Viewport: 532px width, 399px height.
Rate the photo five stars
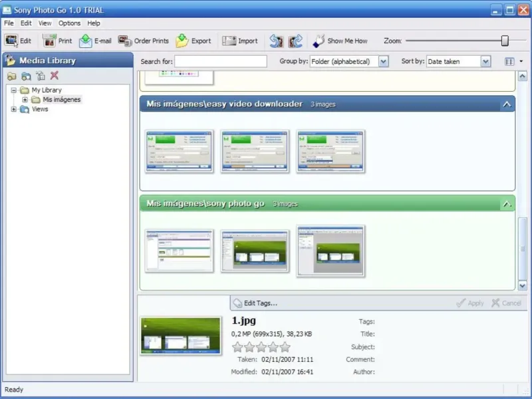point(285,346)
